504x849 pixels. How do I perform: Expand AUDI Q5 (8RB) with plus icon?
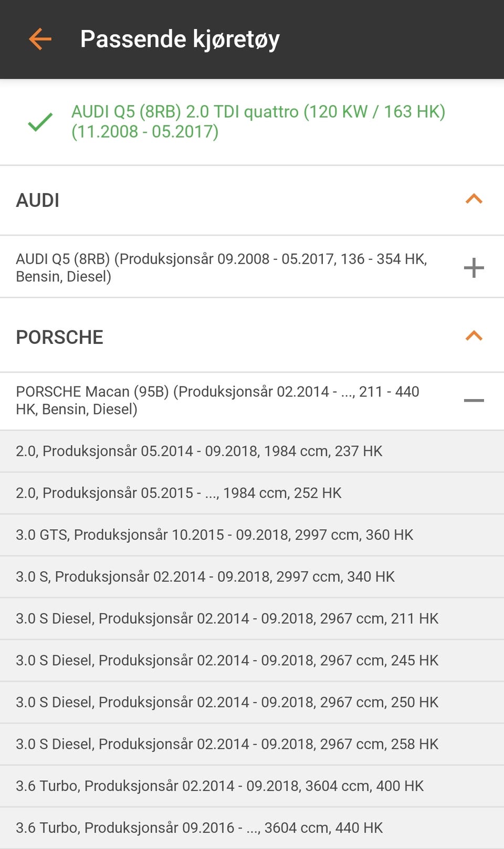point(474,267)
